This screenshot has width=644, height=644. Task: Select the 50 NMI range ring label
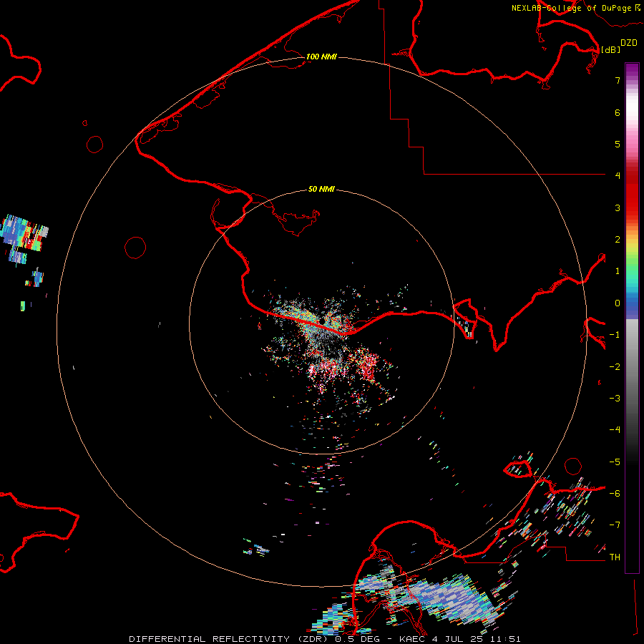click(x=321, y=189)
